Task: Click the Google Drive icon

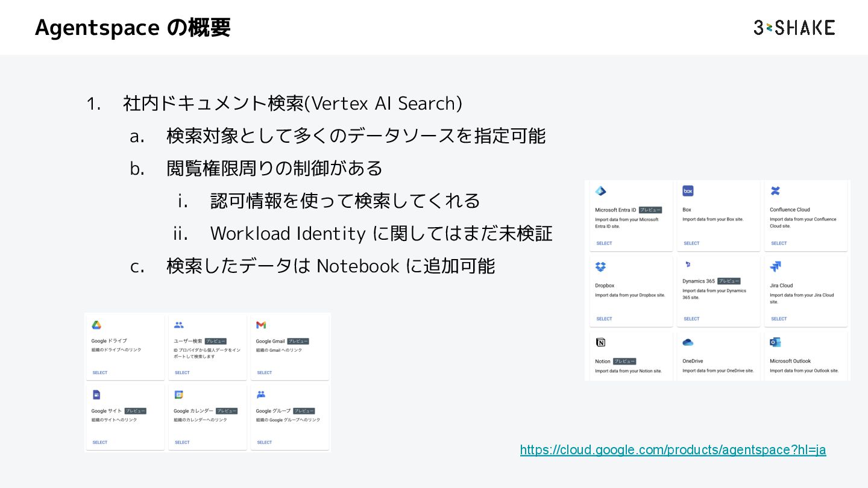Action: tap(96, 325)
